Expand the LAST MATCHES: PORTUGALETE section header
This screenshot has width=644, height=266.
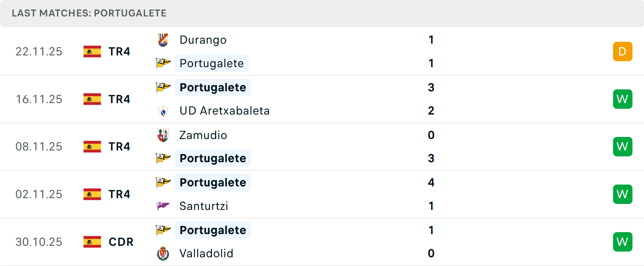point(89,13)
